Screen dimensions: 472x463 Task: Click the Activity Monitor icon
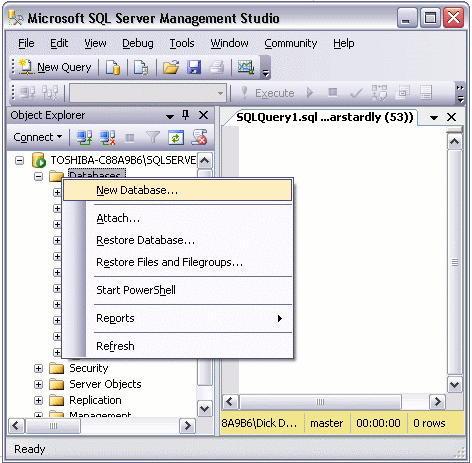(x=246, y=67)
